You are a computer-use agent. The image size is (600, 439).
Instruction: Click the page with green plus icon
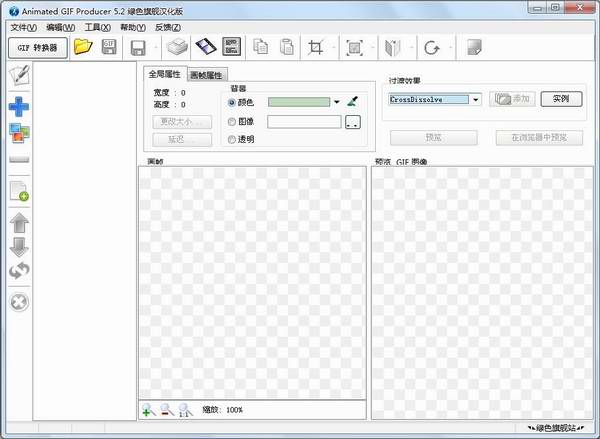pyautogui.click(x=19, y=191)
